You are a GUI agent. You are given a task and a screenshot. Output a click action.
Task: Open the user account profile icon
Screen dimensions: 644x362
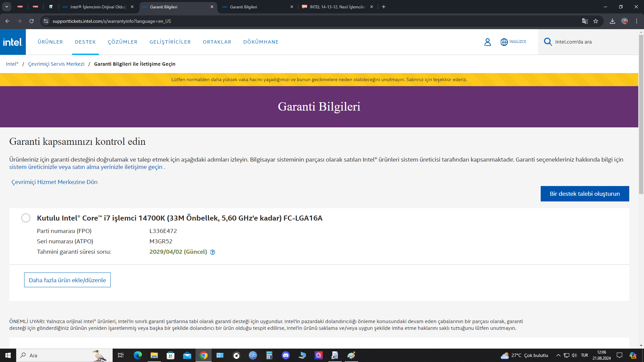(487, 42)
